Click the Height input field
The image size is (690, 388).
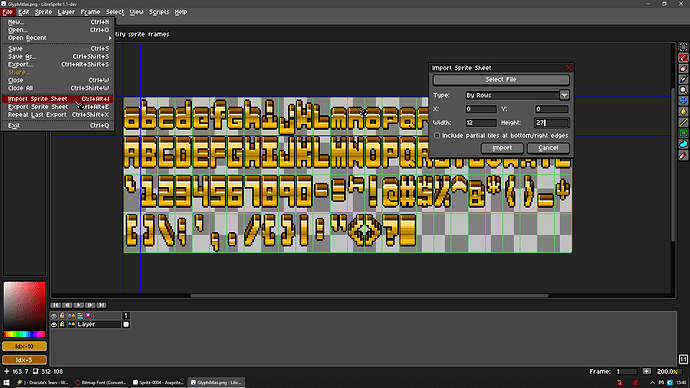(x=552, y=123)
